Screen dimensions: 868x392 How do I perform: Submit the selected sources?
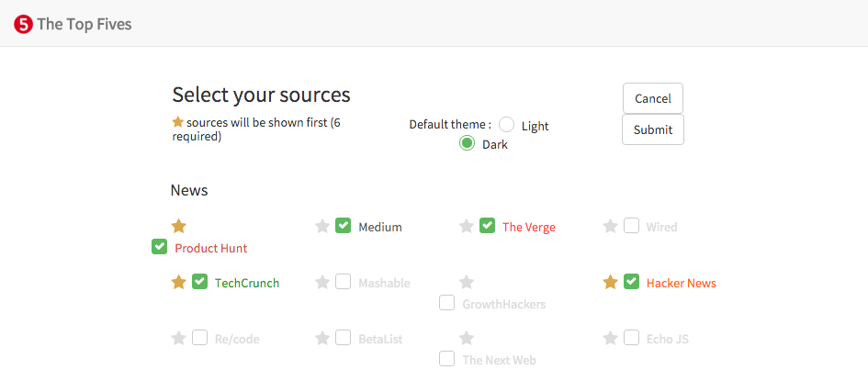pos(652,129)
